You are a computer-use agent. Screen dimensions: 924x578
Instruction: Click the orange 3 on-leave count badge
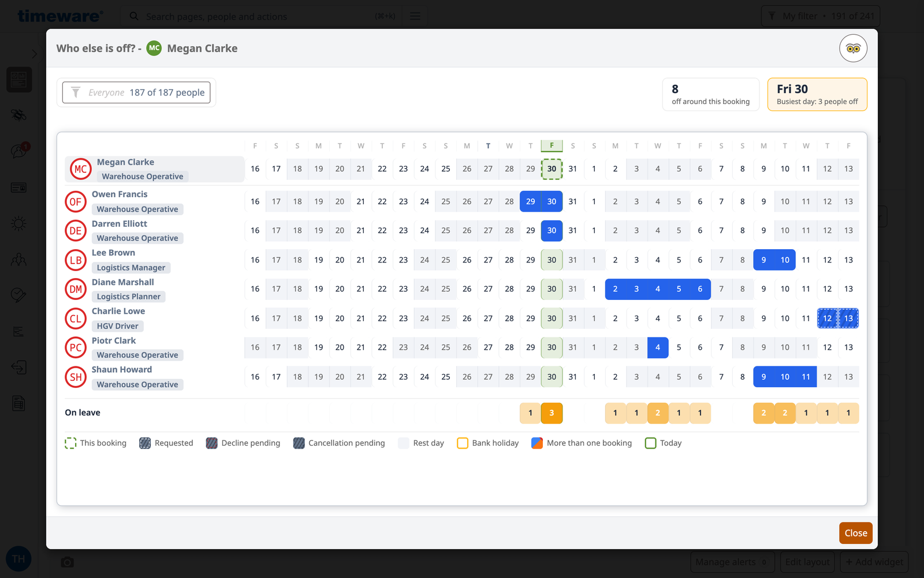click(x=552, y=413)
